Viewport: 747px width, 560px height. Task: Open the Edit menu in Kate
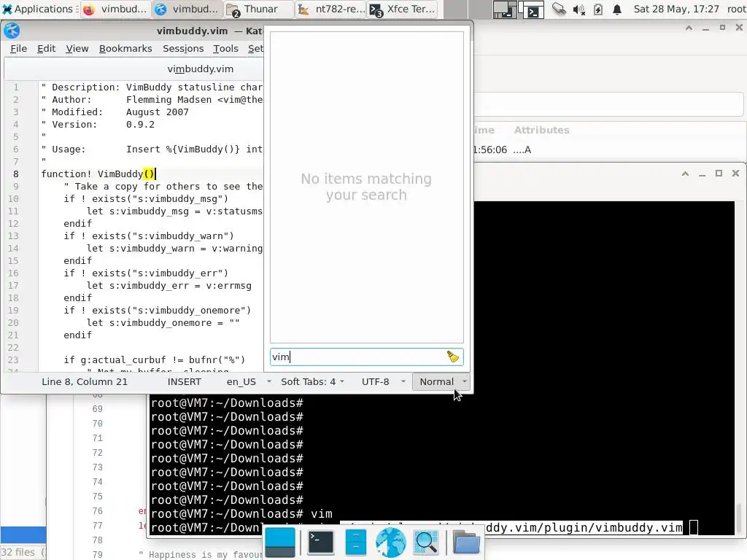[46, 49]
